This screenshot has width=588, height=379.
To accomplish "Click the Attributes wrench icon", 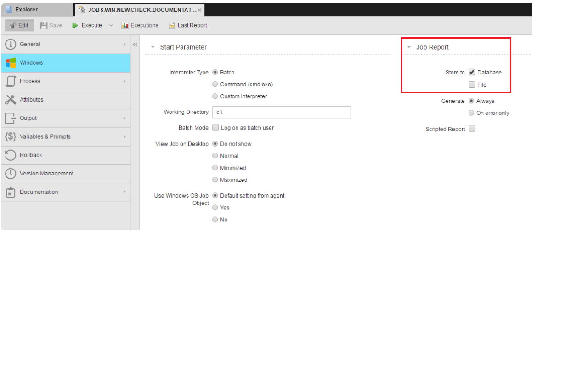I will pos(10,99).
